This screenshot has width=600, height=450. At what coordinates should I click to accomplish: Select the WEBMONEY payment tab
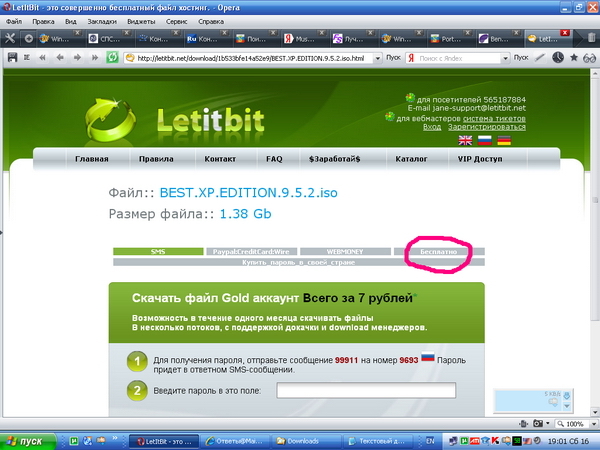pos(345,251)
